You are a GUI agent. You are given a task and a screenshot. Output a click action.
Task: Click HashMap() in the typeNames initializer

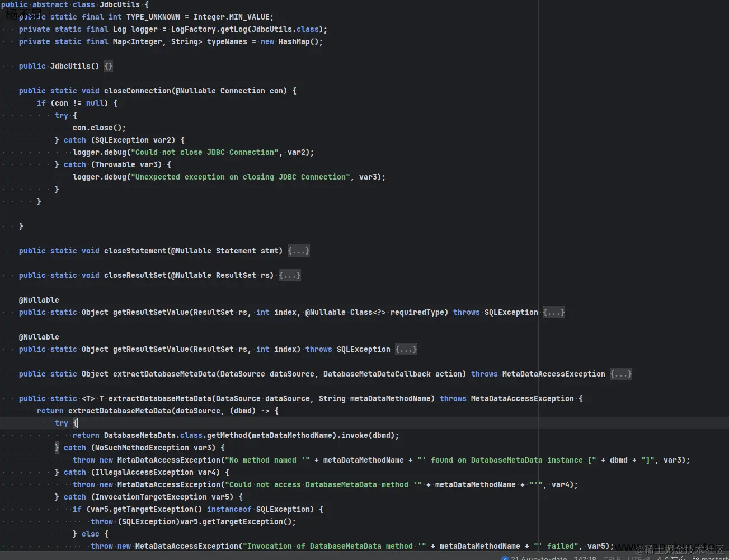[299, 41]
